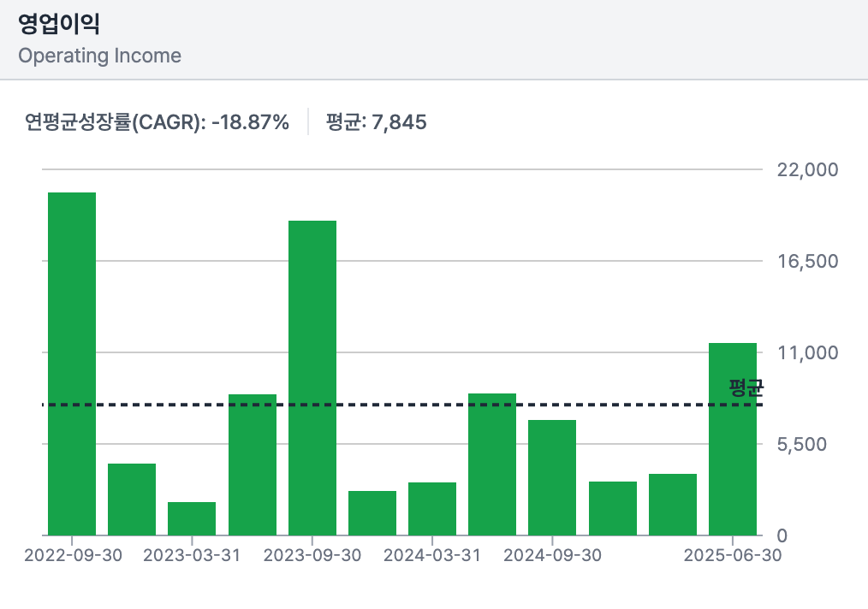Click the 2023-09-30 date label

point(312,555)
